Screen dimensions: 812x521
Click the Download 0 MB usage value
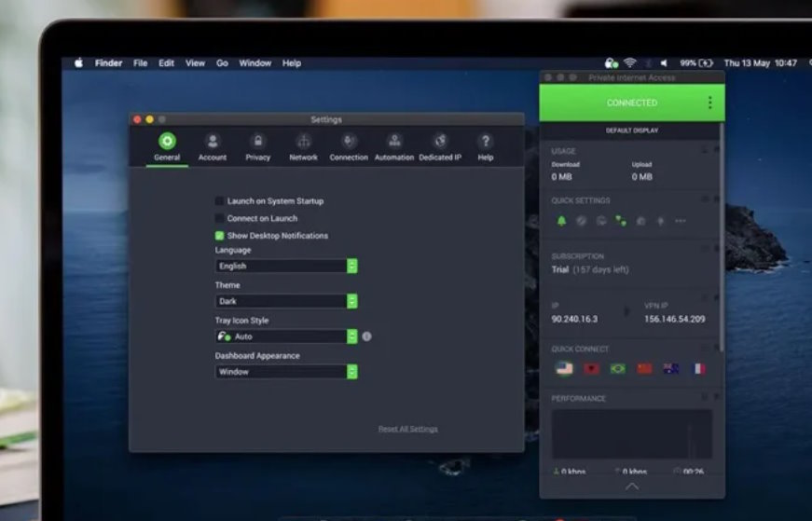click(561, 176)
